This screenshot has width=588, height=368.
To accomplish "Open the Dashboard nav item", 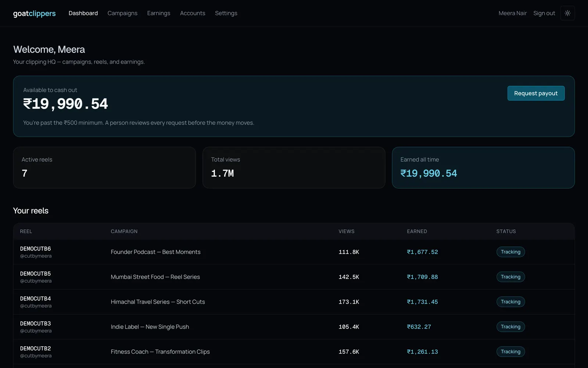I will click(83, 13).
